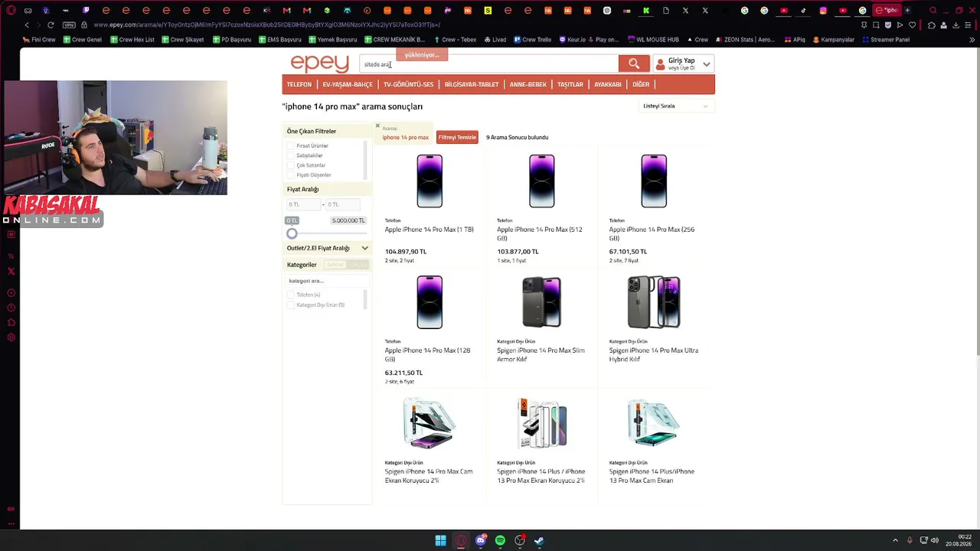Click the three dots at sidebar bottom

11,524
